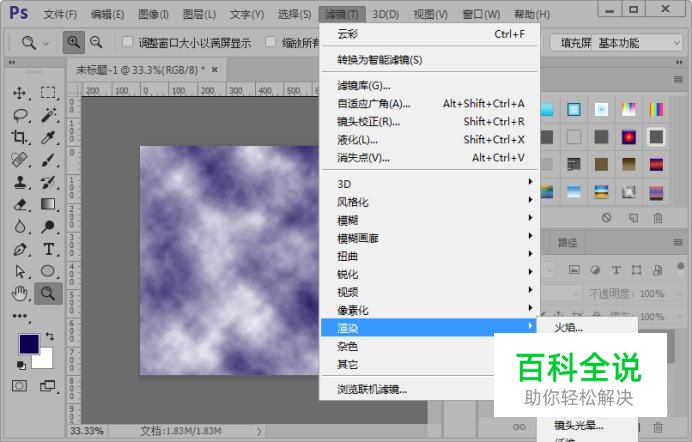Expand the 风格化 filter submenu
Viewport: 692px width, 442px height.
[x=429, y=202]
